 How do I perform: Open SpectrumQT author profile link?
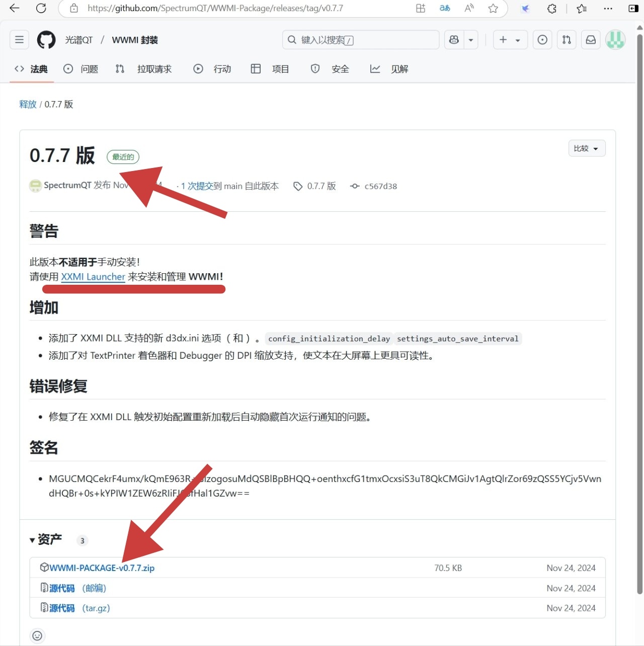click(x=67, y=185)
